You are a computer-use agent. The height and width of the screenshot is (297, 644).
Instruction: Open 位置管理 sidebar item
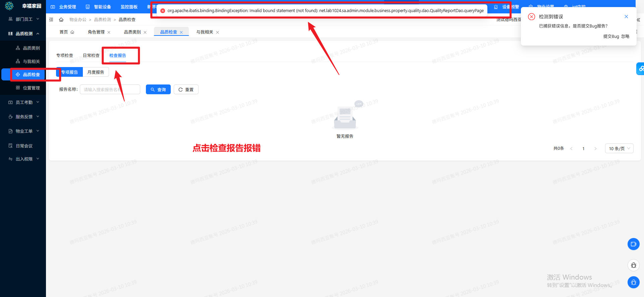coord(28,88)
